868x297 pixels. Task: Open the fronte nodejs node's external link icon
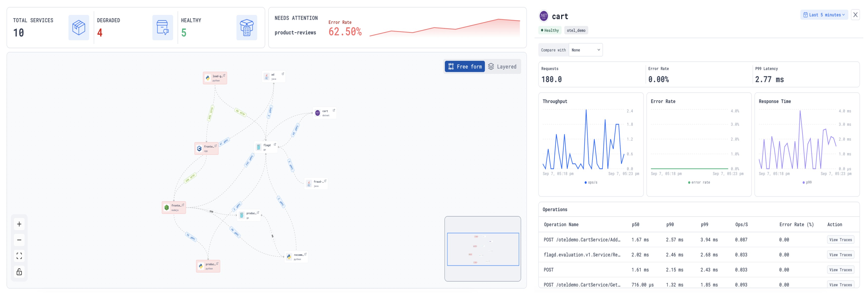183,205
